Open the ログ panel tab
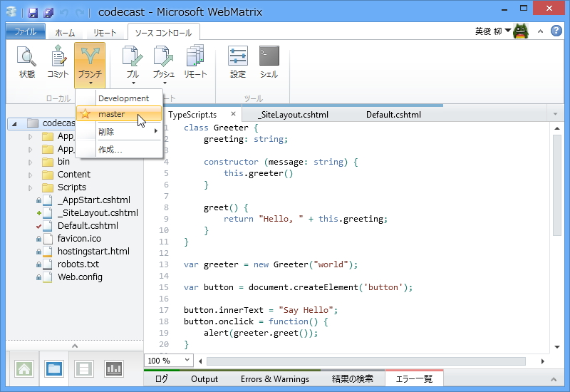 [162, 379]
